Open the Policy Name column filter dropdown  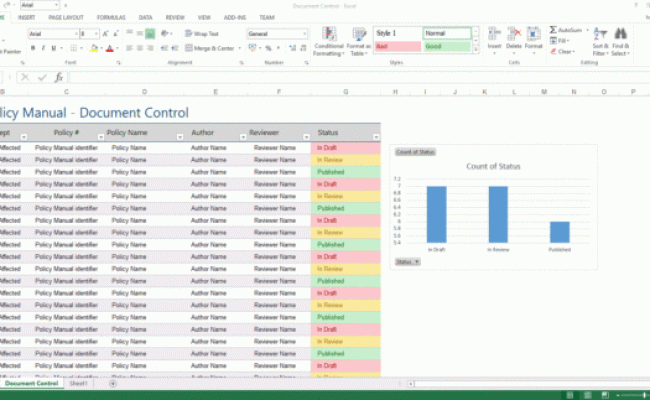[x=180, y=137]
